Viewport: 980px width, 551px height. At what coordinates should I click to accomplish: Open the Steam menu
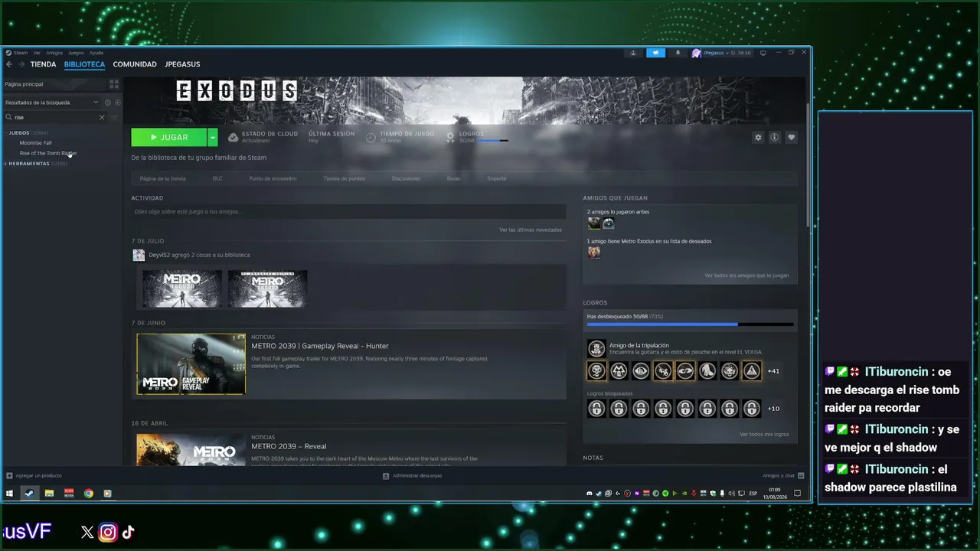tap(21, 53)
